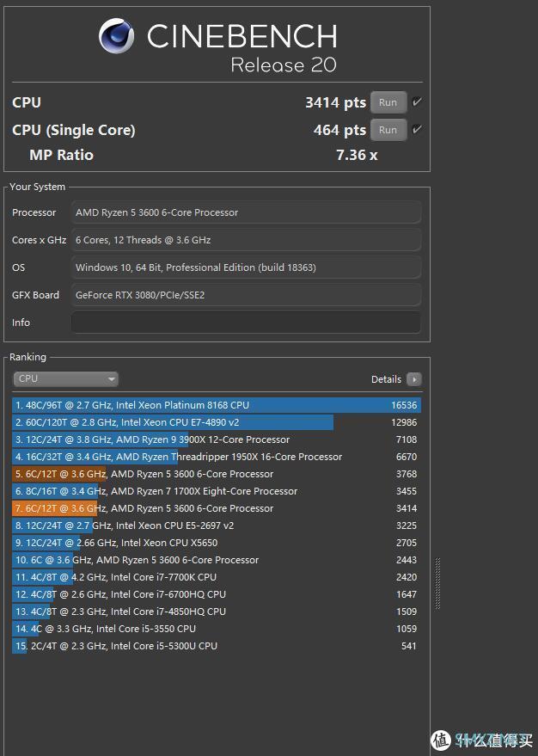Click the Details arrow button
538x756 pixels.
point(414,379)
